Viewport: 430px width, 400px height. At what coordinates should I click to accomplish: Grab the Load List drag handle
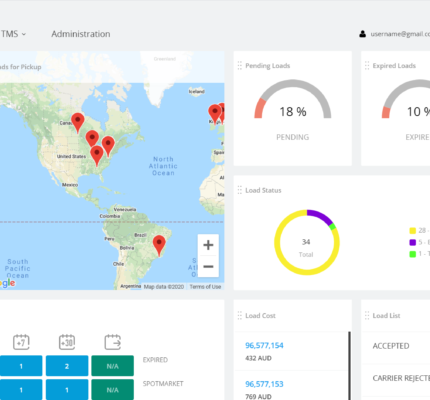367,316
